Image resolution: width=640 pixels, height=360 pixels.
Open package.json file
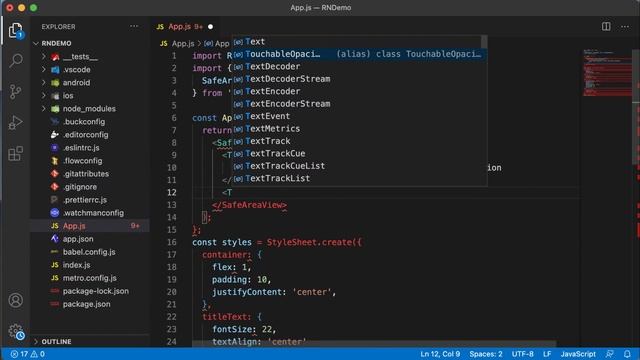[90, 304]
